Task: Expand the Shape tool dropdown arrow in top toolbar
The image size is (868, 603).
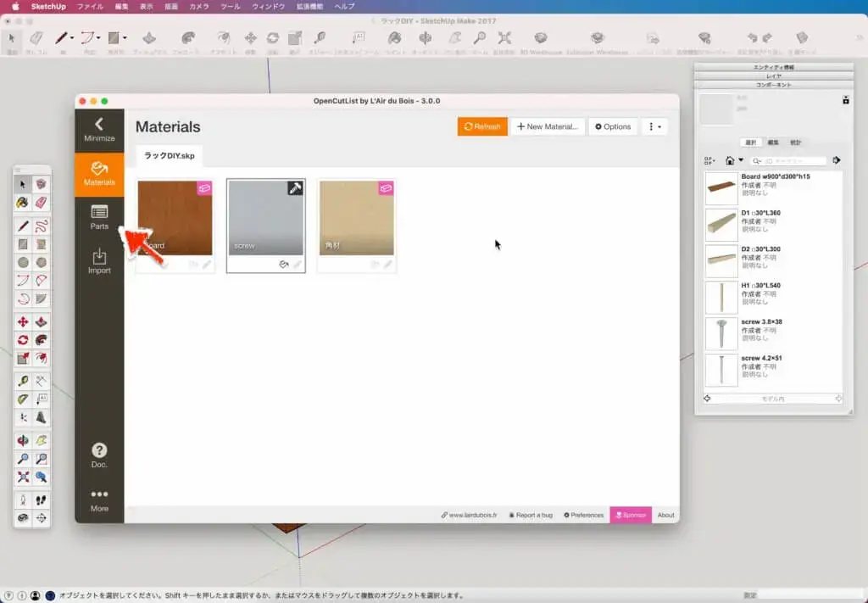Action: (125, 38)
